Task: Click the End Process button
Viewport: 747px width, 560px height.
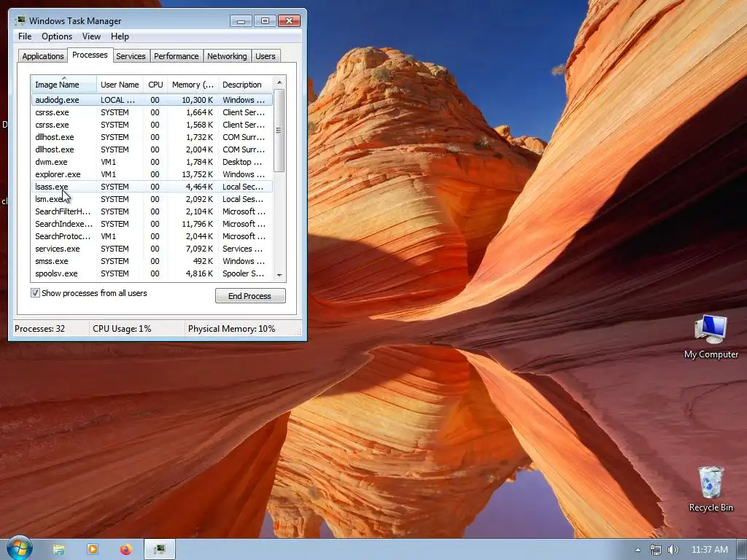Action: tap(250, 296)
